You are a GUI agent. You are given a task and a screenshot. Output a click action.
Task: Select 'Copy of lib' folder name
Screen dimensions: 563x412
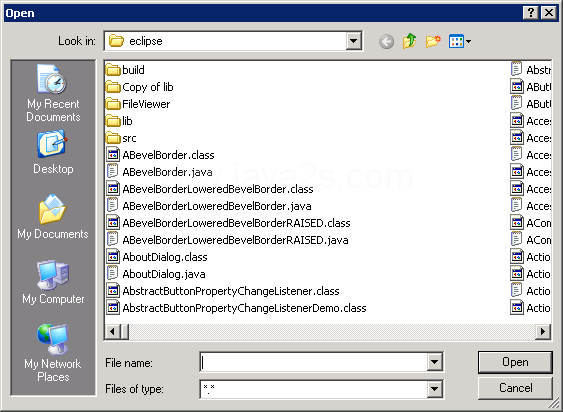click(148, 87)
